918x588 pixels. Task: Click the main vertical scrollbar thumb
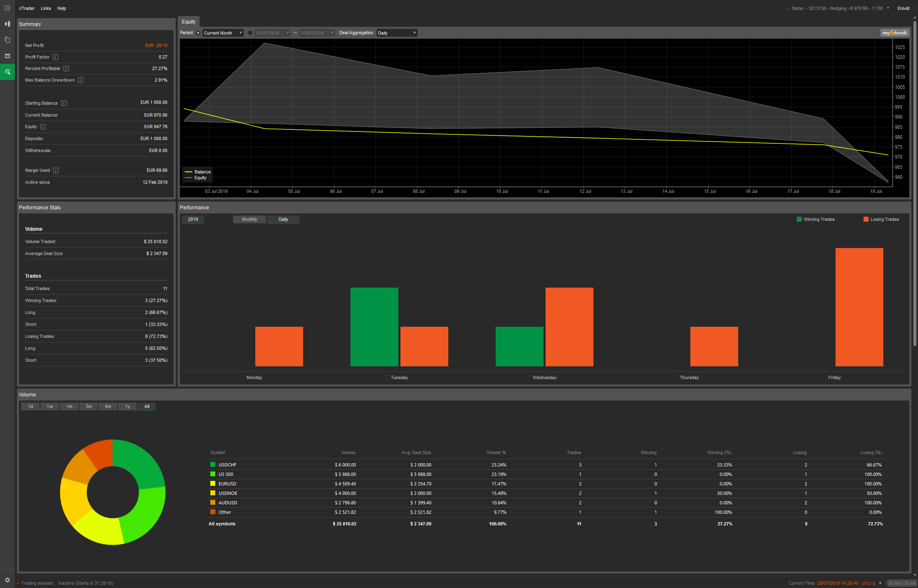(915, 183)
